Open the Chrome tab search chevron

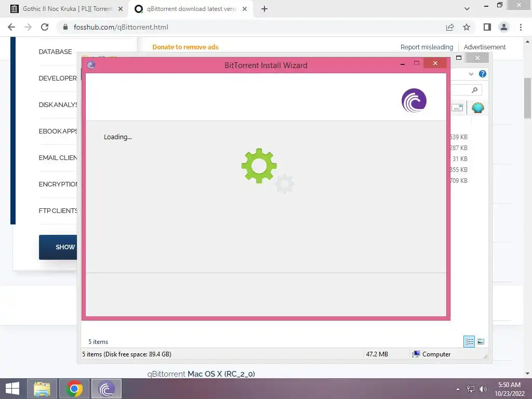coord(467,9)
